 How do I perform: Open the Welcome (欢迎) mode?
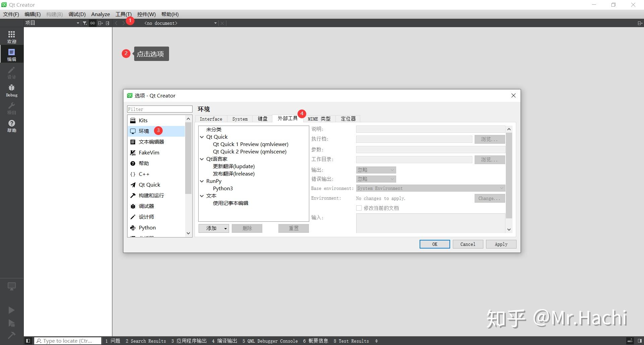12,37
